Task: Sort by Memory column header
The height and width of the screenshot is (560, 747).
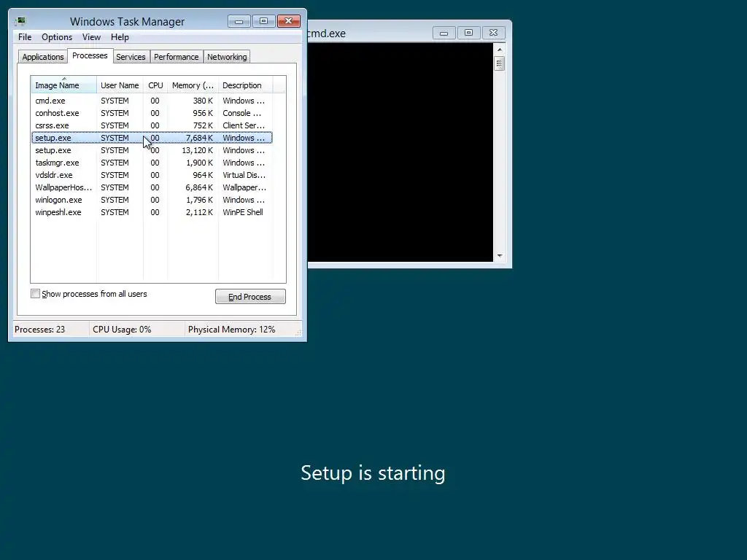Action: tap(193, 85)
